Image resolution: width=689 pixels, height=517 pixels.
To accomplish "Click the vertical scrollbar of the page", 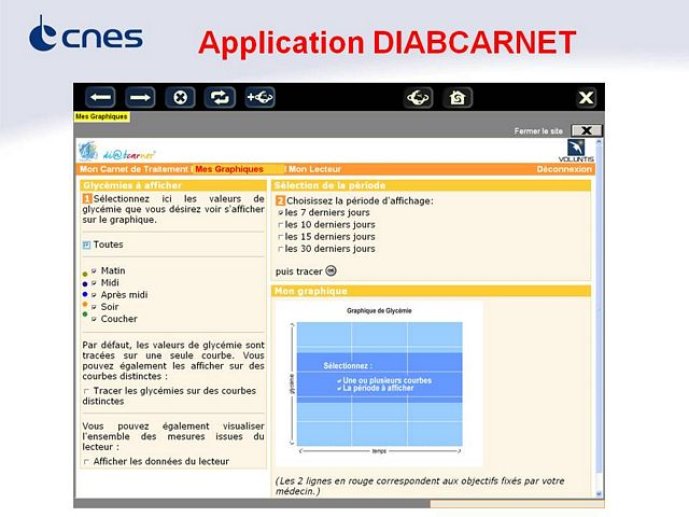I will pyautogui.click(x=598, y=318).
